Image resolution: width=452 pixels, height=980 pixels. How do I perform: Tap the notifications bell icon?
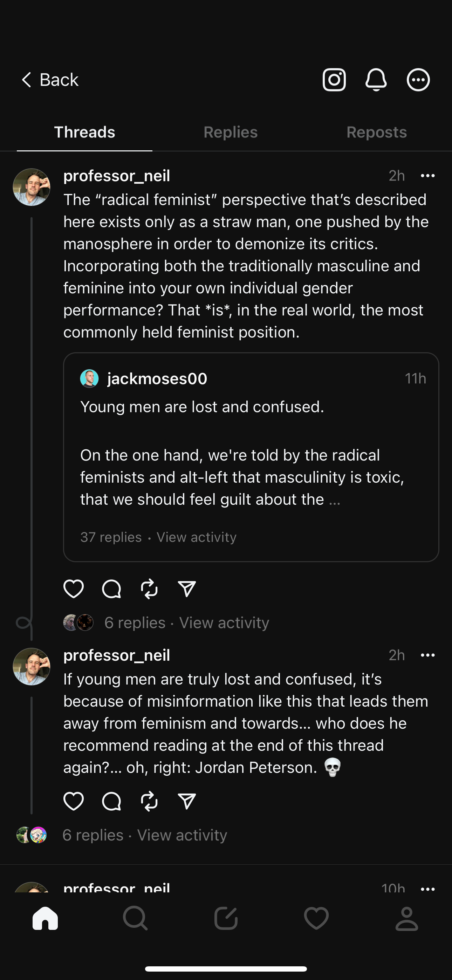point(376,80)
